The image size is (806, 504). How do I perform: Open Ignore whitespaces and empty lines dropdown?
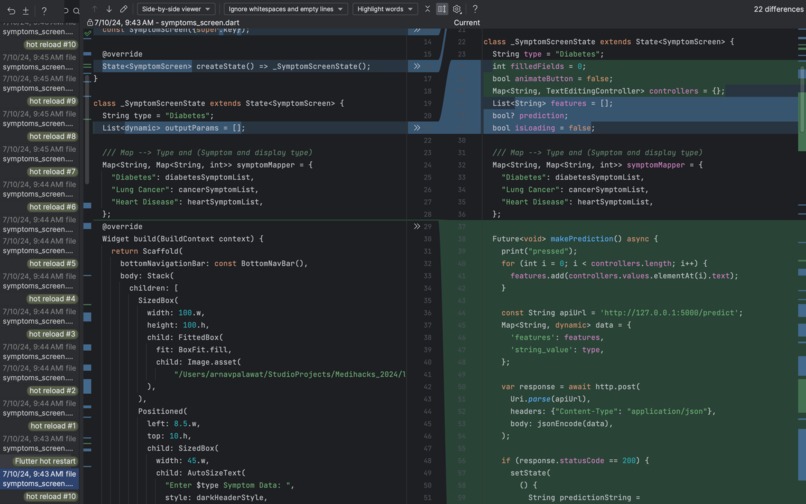[286, 9]
